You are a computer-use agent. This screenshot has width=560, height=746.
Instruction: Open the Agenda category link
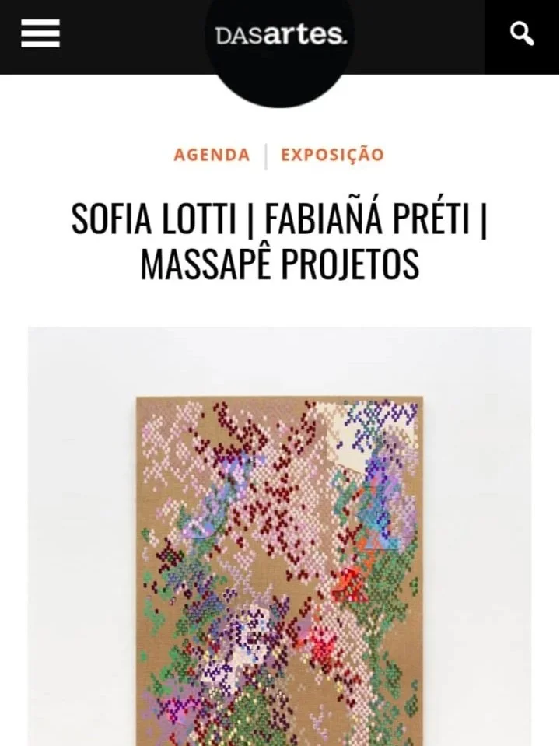coord(212,155)
